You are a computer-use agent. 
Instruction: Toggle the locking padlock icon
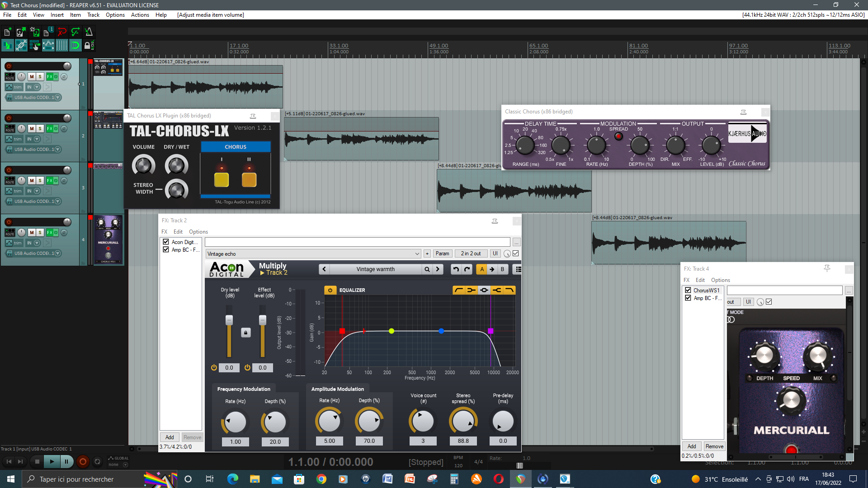[x=88, y=45]
